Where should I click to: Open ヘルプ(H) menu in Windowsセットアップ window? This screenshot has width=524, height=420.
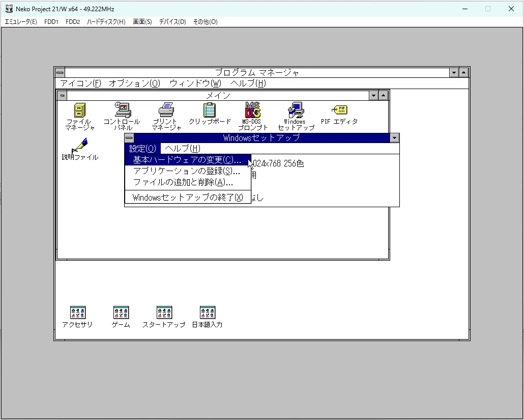[x=183, y=149]
